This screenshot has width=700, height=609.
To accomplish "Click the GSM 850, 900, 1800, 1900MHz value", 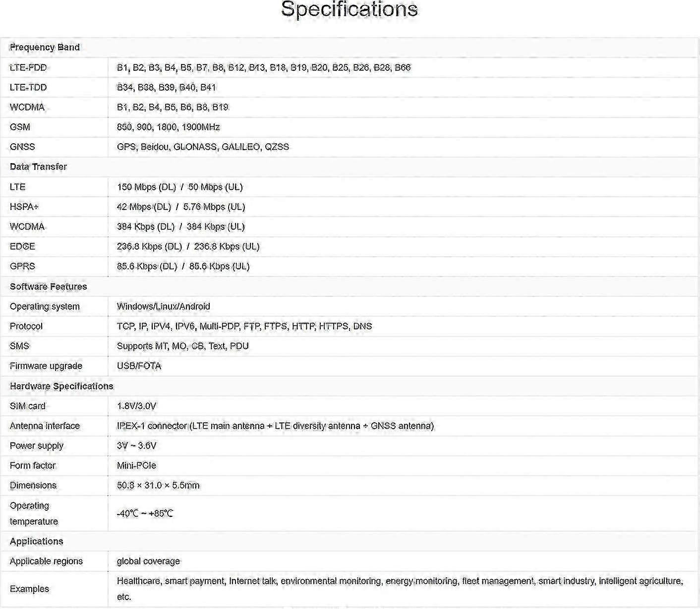I will (168, 127).
